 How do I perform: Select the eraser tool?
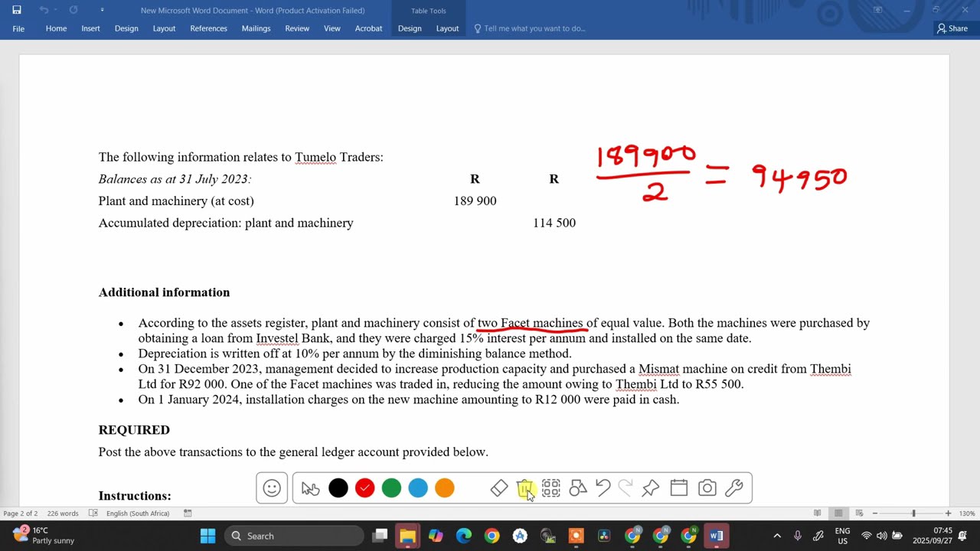[x=499, y=488]
